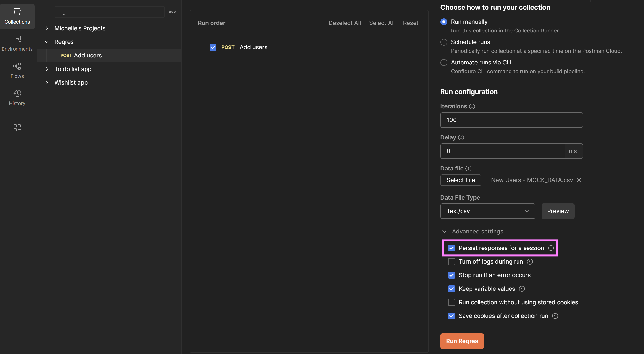This screenshot has width=644, height=354.
Task: Select the POST Add users request in sidebar
Action: coord(109,56)
